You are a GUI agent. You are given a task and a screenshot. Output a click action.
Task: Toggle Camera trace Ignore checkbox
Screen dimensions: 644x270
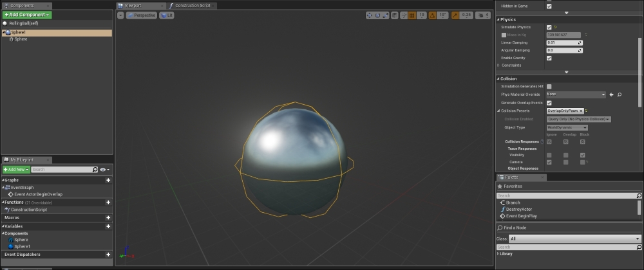click(x=549, y=163)
